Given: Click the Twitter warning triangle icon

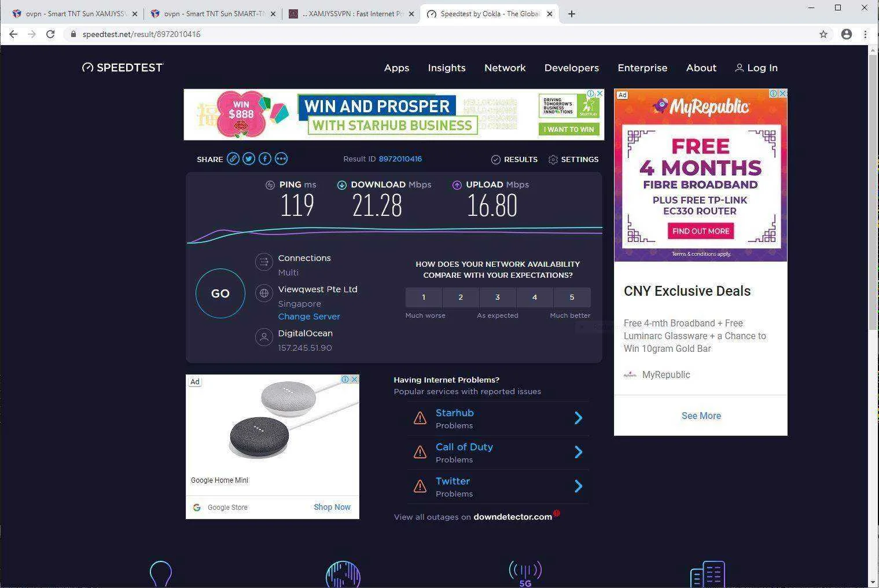Looking at the screenshot, I should [420, 486].
